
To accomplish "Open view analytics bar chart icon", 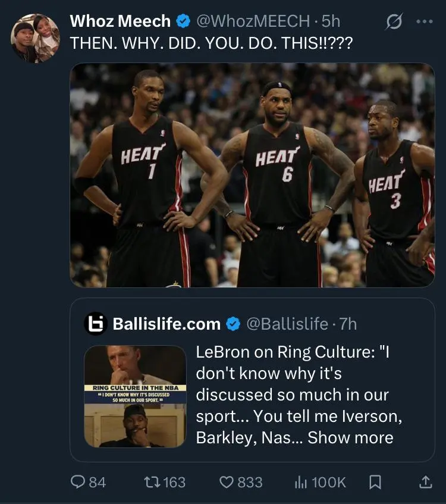I will [x=300, y=482].
